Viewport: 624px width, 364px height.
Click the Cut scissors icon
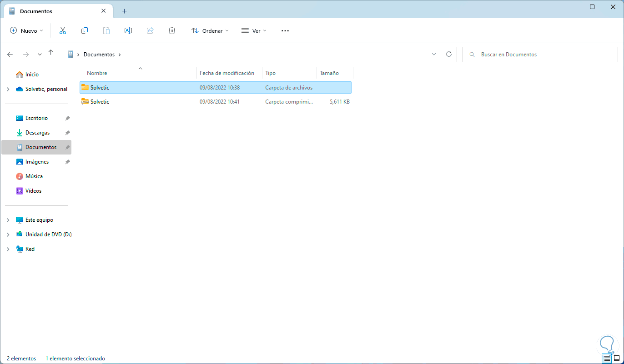click(63, 30)
